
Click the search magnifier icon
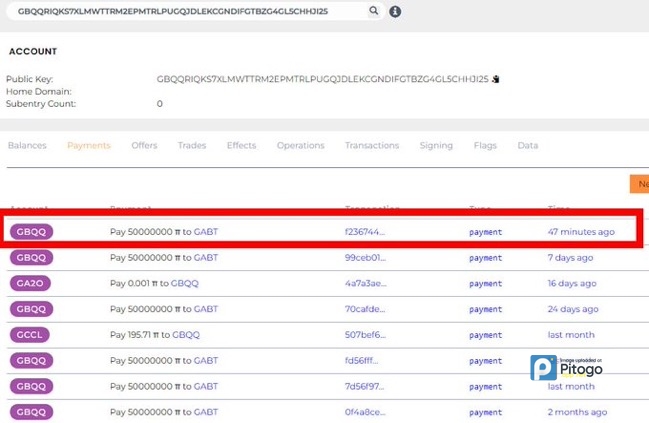(374, 11)
